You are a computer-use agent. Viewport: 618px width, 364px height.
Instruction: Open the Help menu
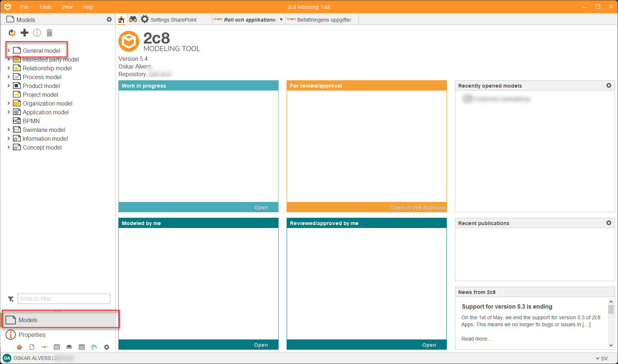pos(88,7)
